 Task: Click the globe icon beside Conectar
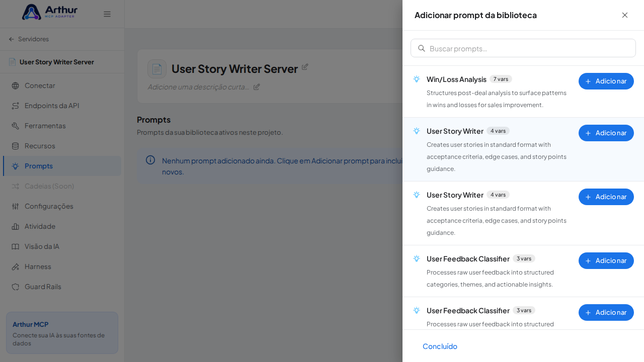pos(15,85)
